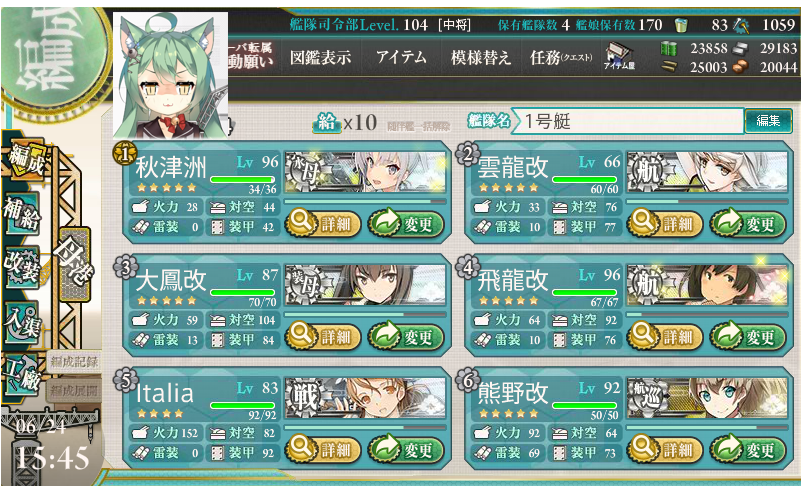Open 詳細 for 熊野改
Screen dimensions: 803x486
coord(665,450)
